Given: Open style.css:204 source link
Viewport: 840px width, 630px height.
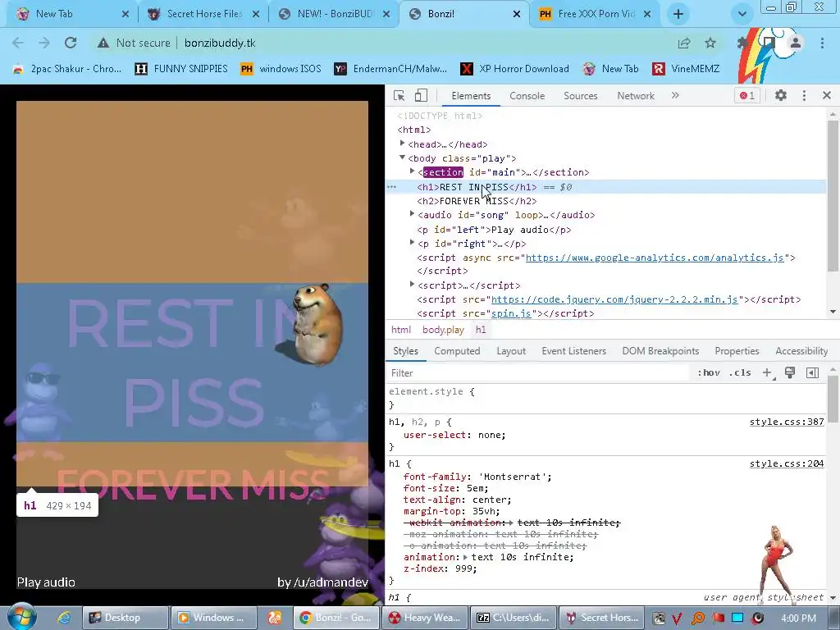Looking at the screenshot, I should pyautogui.click(x=787, y=464).
